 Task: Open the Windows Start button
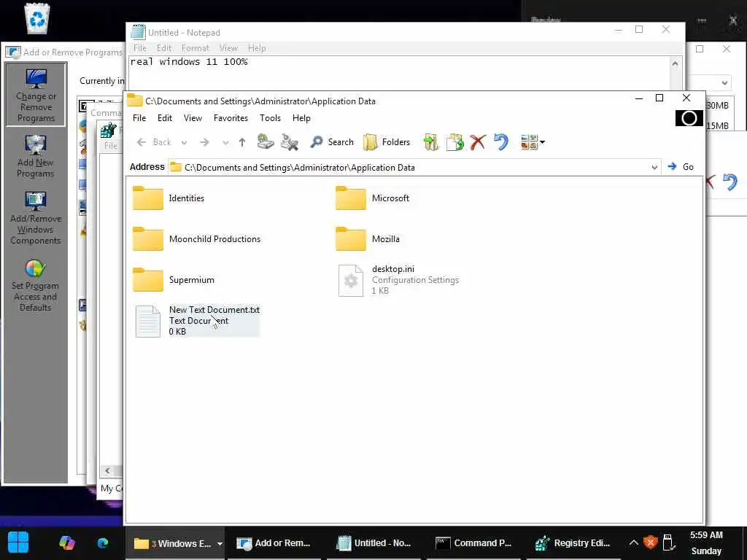(x=18, y=542)
